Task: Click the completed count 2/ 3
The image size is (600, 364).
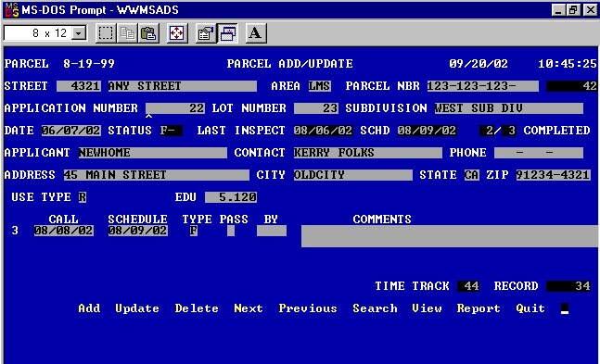Action: (497, 131)
